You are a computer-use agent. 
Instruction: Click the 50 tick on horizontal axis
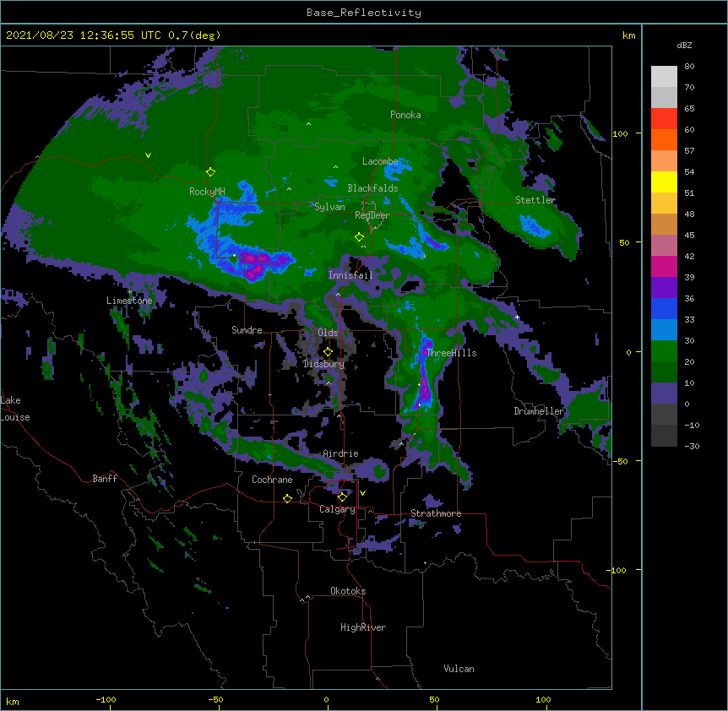pos(434,699)
